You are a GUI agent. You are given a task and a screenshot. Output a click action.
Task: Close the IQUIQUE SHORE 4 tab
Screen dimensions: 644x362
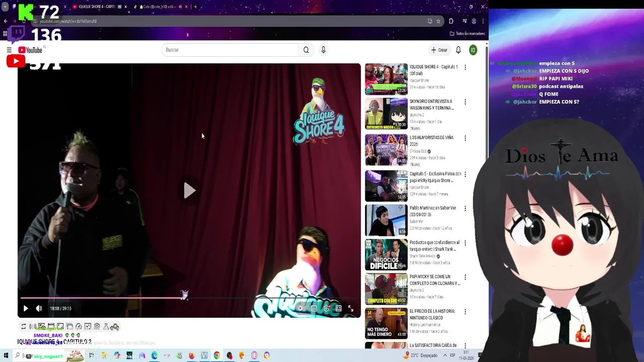pos(126,7)
